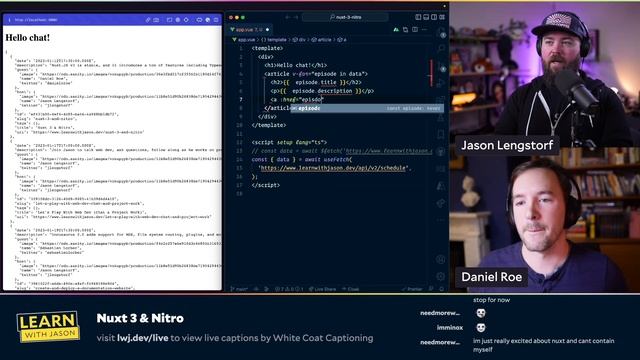Image resolution: width=640 pixels, height=360 pixels.
Task: Click the Daniel Roe name label
Action: click(491, 277)
